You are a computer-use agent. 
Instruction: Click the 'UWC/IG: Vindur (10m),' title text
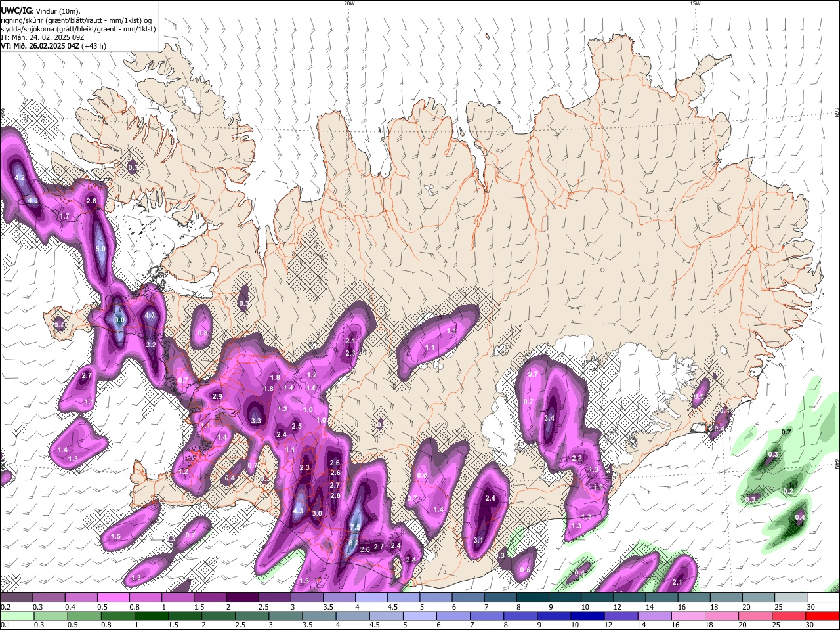(41, 10)
